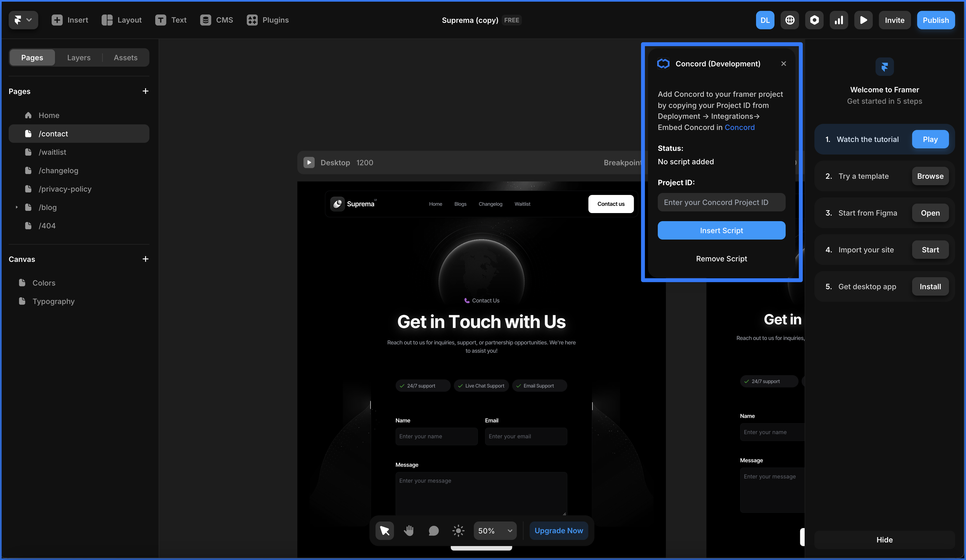Viewport: 966px width, 560px height.
Task: Open the analytics bar chart icon
Action: click(x=839, y=20)
